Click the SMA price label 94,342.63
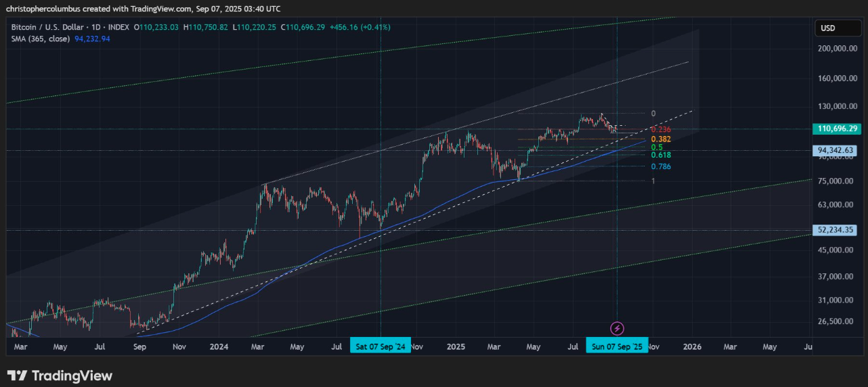Image resolution: width=868 pixels, height=387 pixels. pyautogui.click(x=835, y=150)
